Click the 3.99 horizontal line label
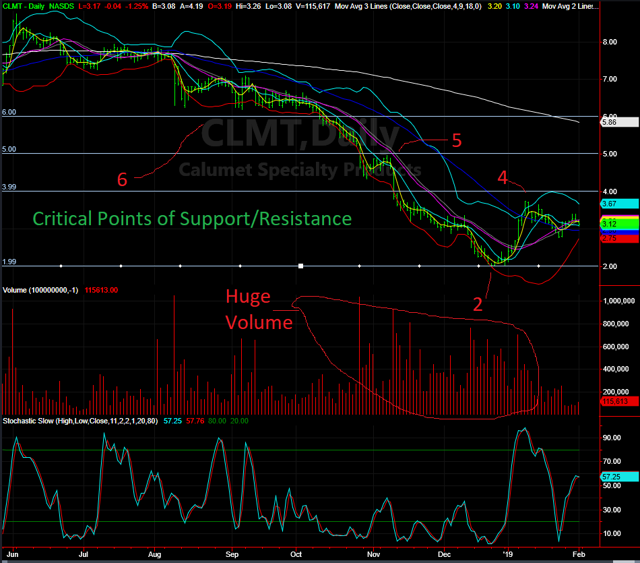This screenshot has height=563, width=640. 9,187
